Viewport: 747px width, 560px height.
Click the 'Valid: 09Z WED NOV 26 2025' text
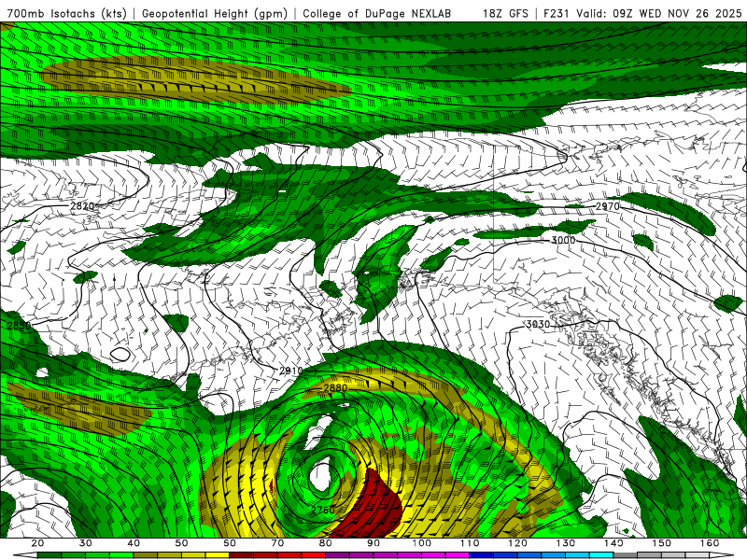click(x=659, y=13)
